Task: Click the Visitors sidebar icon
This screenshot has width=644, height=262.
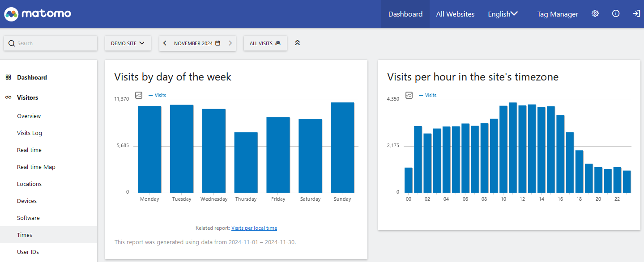Action: 8,97
